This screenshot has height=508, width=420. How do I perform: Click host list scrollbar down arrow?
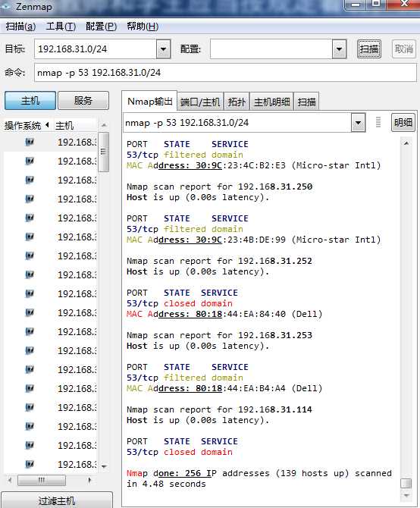104,466
